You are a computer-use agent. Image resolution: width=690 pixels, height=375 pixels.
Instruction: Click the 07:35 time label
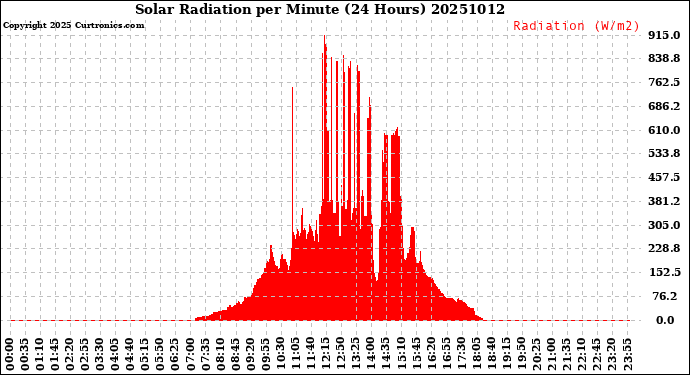pyautogui.click(x=206, y=355)
